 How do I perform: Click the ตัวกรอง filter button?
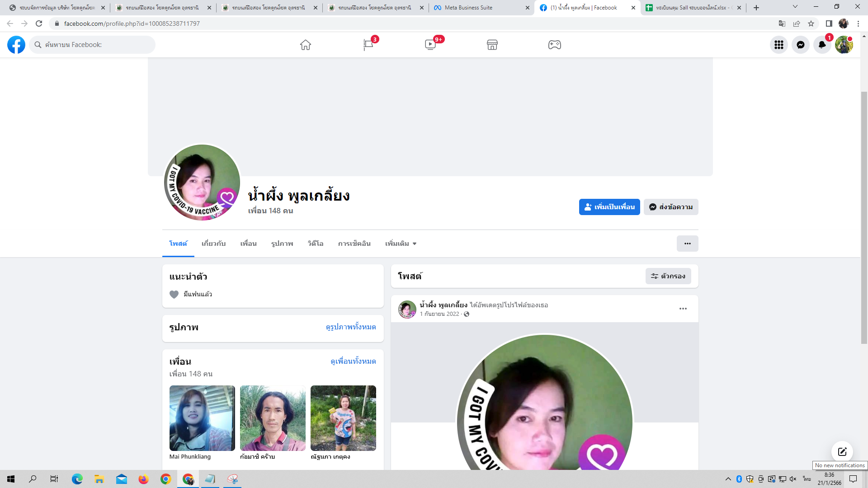click(668, 276)
